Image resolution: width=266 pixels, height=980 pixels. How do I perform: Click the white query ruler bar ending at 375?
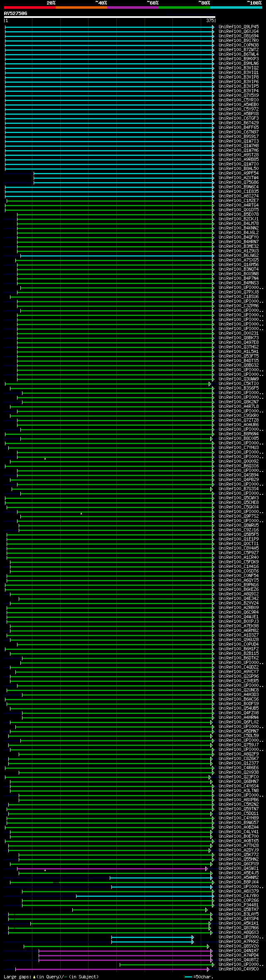coord(110,17)
